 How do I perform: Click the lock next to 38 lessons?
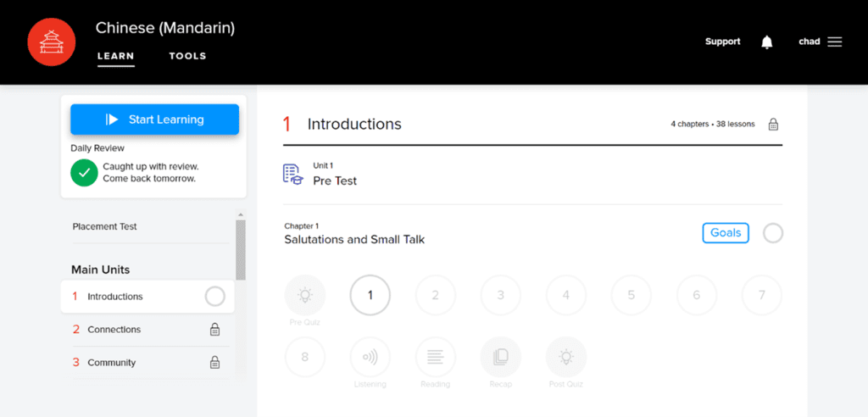pyautogui.click(x=773, y=125)
